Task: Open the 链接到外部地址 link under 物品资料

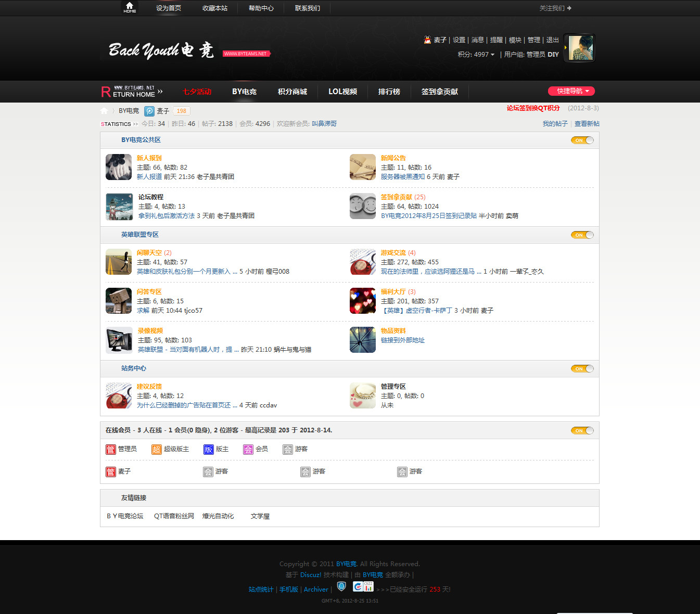Action: pyautogui.click(x=403, y=340)
